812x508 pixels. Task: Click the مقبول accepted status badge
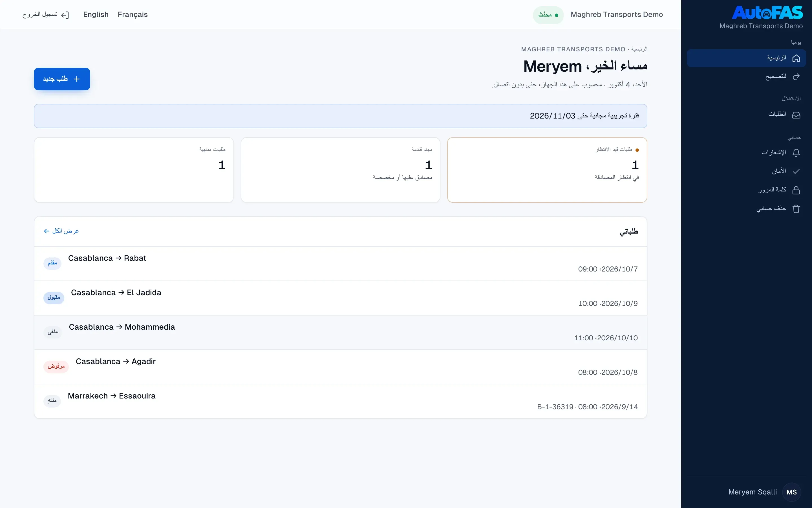(x=54, y=298)
